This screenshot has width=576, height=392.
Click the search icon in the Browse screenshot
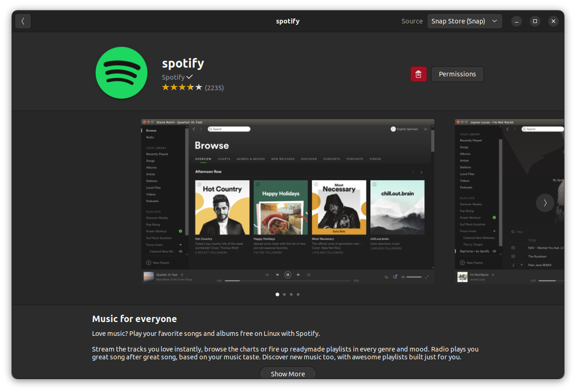(211, 129)
